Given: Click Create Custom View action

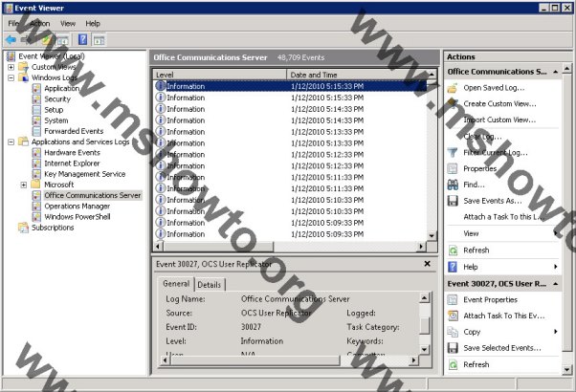Looking at the screenshot, I should click(x=499, y=104).
